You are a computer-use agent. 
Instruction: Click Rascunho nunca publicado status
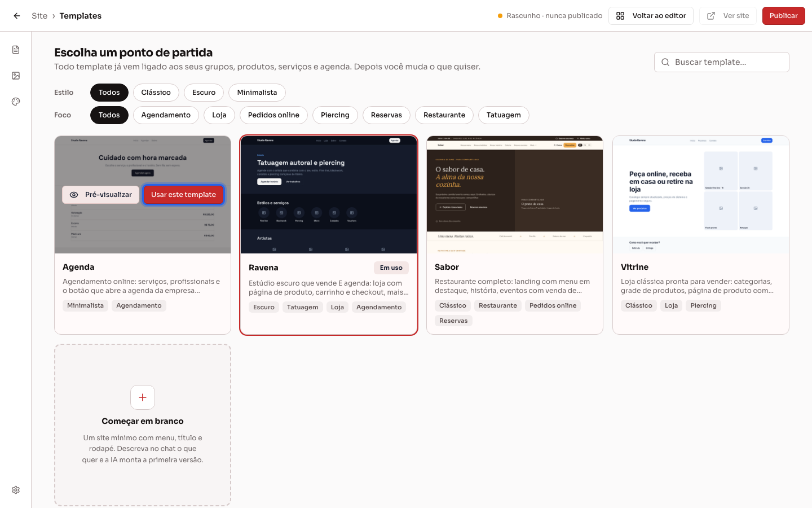point(550,16)
